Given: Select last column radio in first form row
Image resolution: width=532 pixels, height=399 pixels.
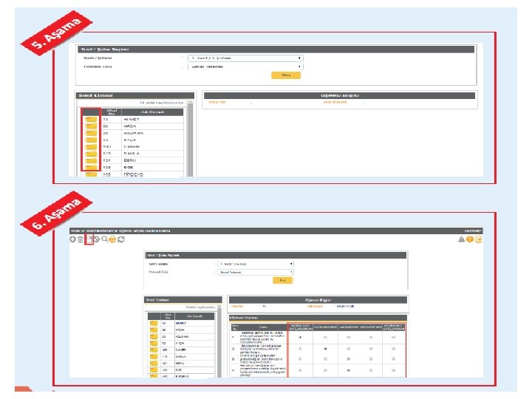Looking at the screenshot, I should coord(394,337).
